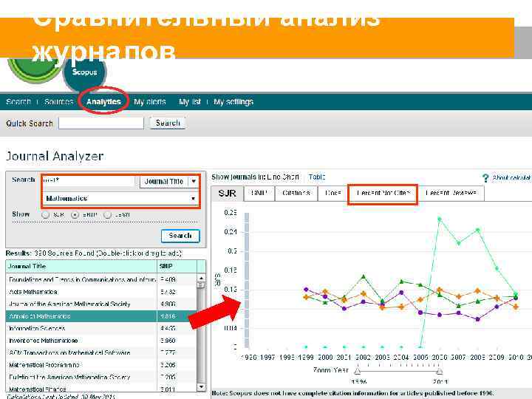Switch to the Percent Not Cited tab

383,194
